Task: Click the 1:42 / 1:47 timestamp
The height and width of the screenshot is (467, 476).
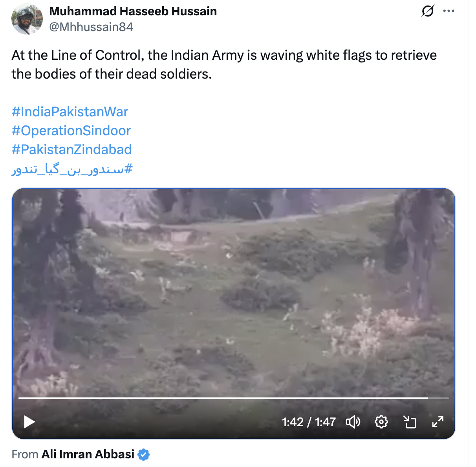Action: pyautogui.click(x=309, y=422)
